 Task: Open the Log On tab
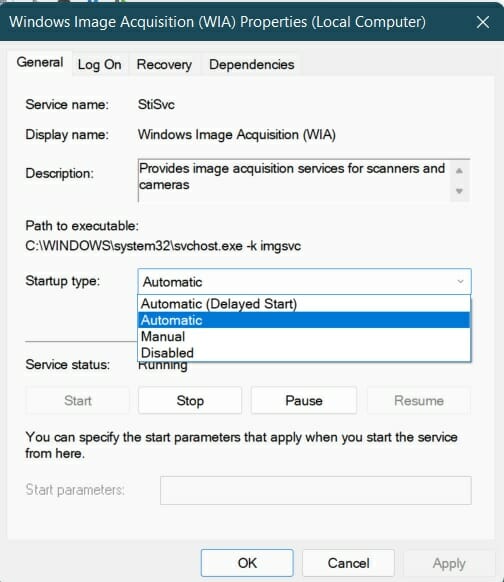(99, 65)
